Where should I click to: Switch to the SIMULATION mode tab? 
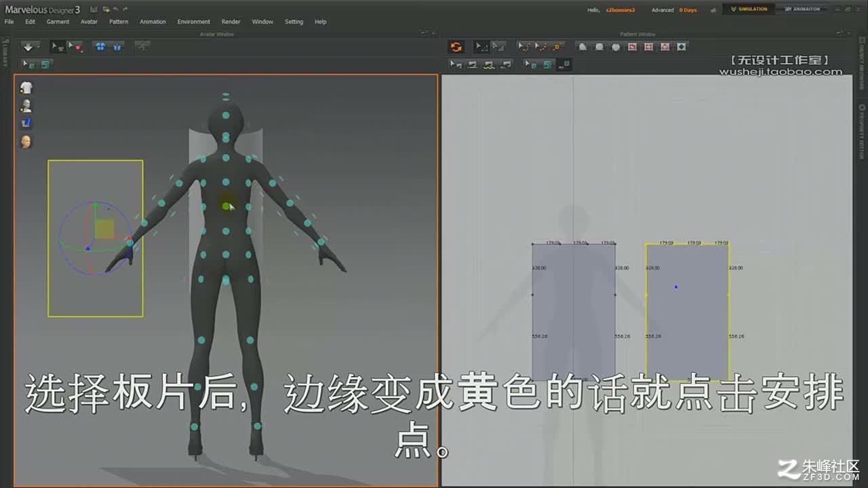coord(749,9)
